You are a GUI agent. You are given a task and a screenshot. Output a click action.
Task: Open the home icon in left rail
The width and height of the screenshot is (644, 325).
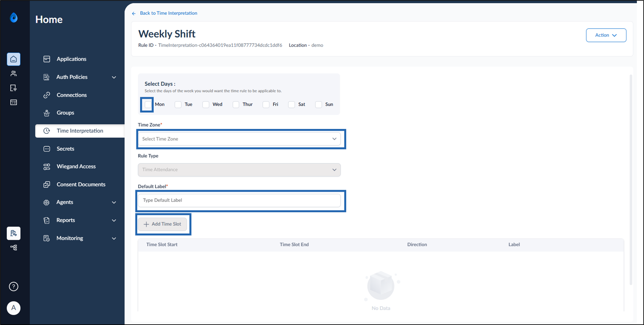pyautogui.click(x=13, y=59)
